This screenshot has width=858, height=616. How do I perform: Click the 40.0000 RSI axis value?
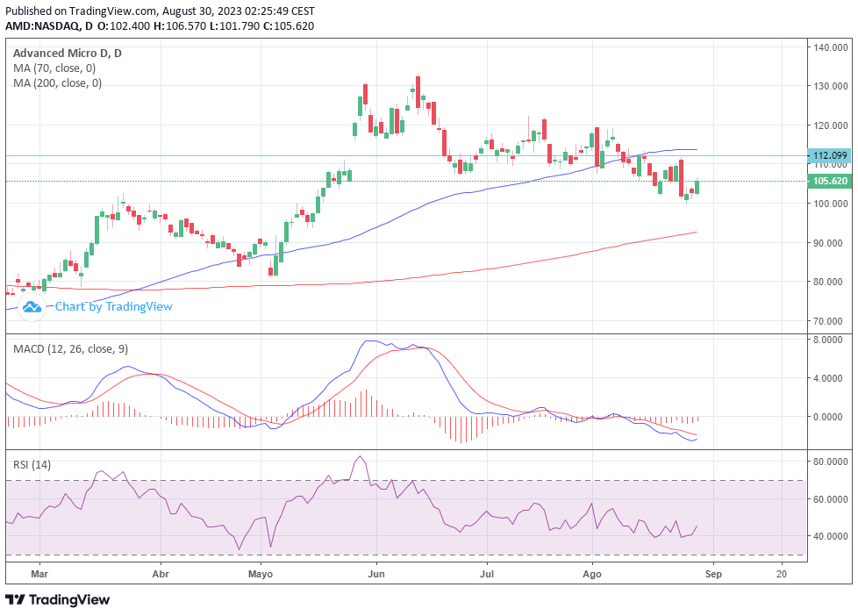[x=831, y=536]
